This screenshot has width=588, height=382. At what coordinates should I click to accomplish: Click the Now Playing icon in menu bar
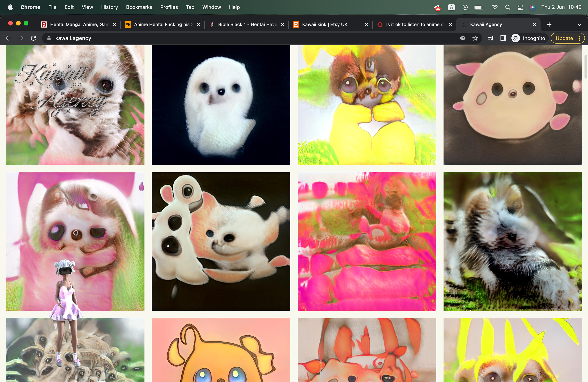[465, 7]
